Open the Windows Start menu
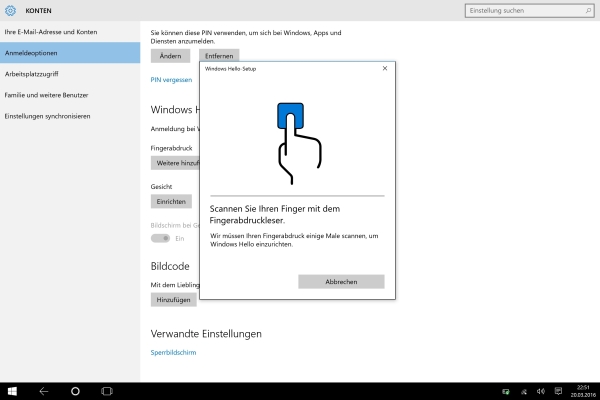This screenshot has width=600, height=400. (x=12, y=391)
